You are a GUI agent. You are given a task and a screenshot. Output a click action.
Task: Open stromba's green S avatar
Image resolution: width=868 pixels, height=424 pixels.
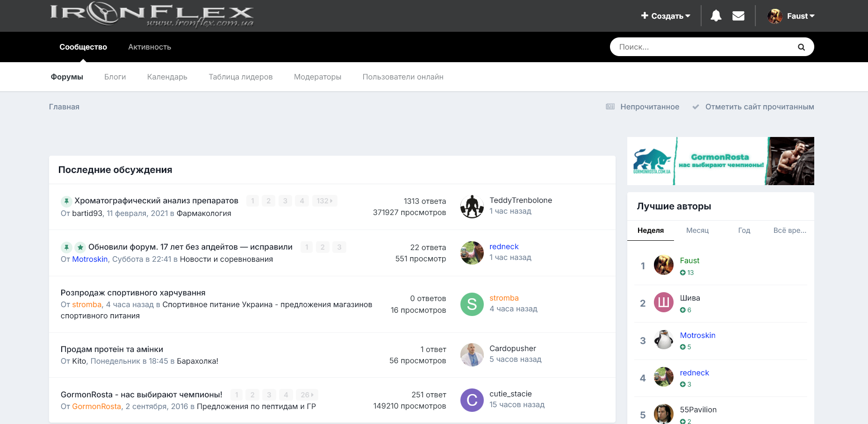click(472, 304)
